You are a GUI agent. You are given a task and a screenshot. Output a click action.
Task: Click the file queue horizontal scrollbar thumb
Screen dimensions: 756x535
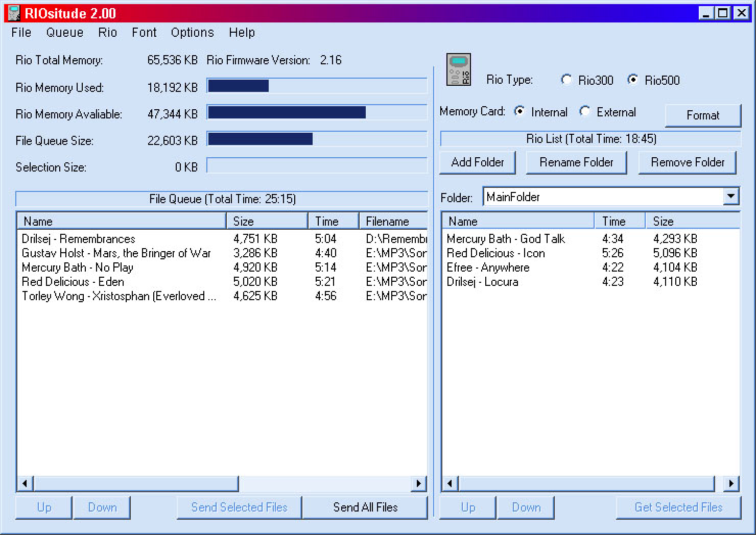[x=136, y=483]
